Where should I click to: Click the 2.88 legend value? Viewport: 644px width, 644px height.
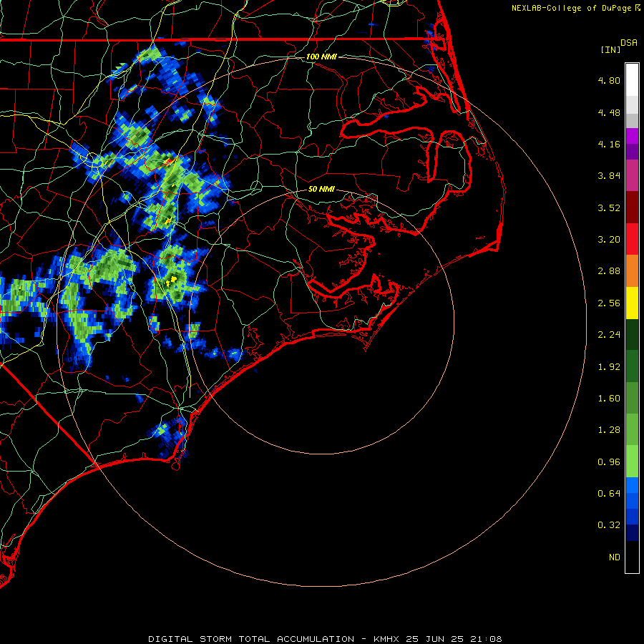pos(609,271)
